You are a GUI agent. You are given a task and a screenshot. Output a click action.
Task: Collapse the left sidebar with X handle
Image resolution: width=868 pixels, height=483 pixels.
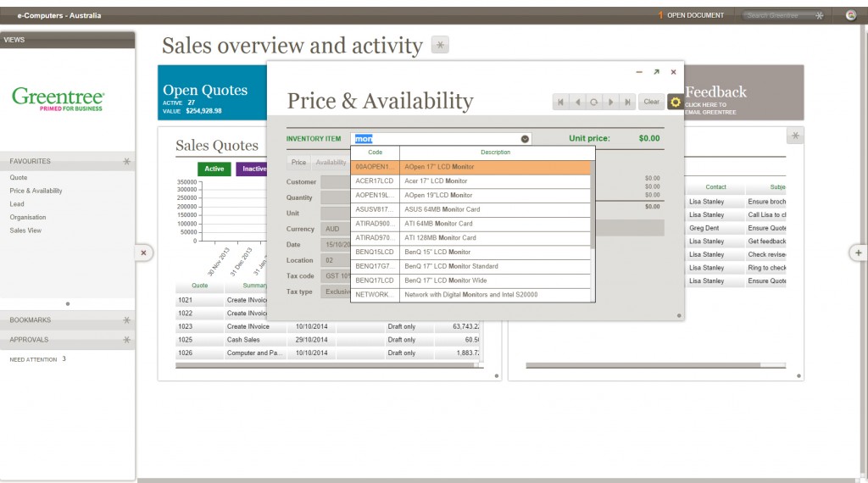click(x=143, y=253)
